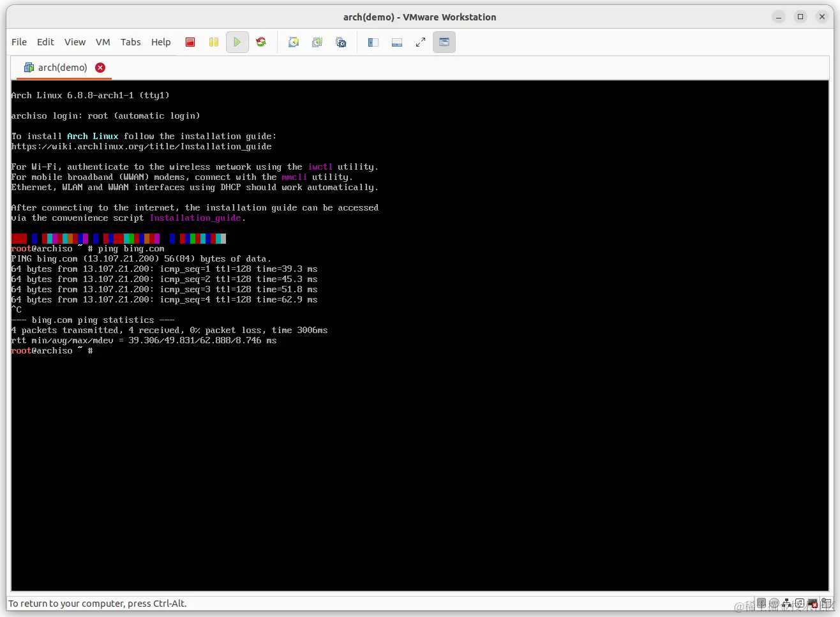Open the snapshot manager icon
The width and height of the screenshot is (840, 617).
[341, 42]
